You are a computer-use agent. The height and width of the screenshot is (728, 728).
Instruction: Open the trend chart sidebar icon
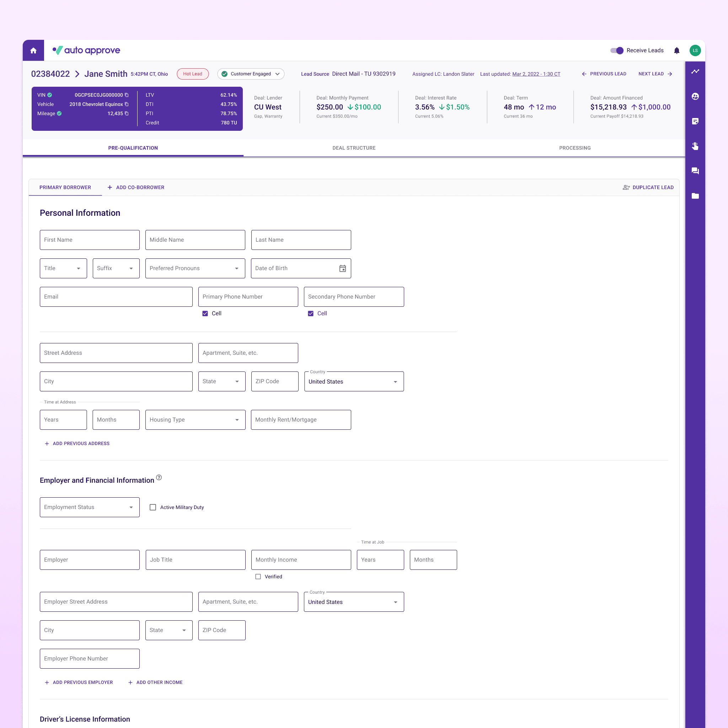coord(695,71)
